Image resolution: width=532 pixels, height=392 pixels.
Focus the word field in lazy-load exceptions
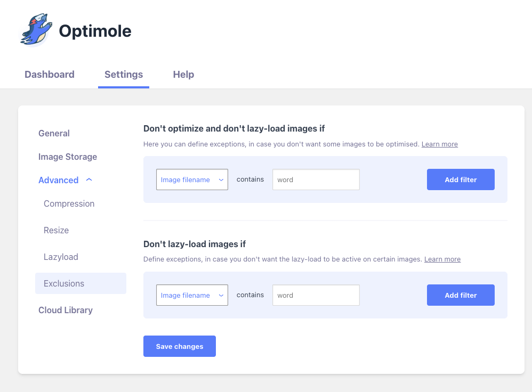click(x=316, y=295)
